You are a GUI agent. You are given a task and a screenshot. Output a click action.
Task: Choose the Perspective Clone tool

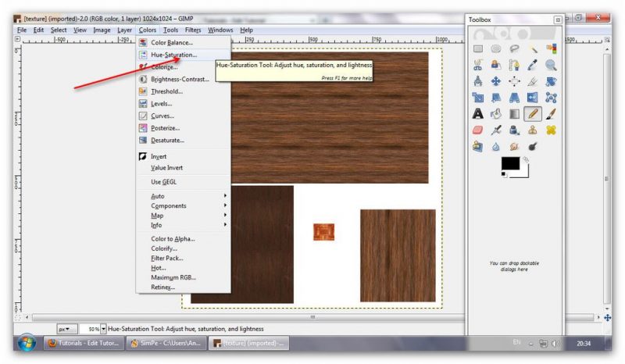pyautogui.click(x=477, y=147)
